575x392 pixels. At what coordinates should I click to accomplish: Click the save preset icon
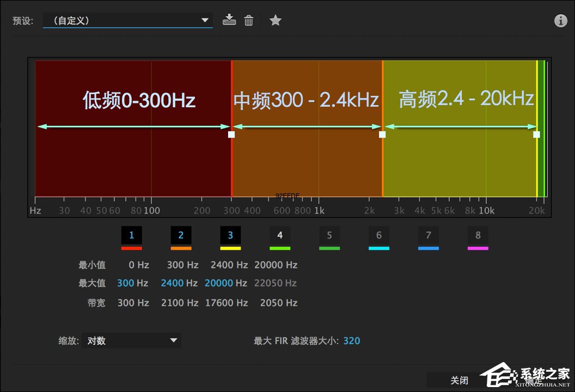point(229,20)
